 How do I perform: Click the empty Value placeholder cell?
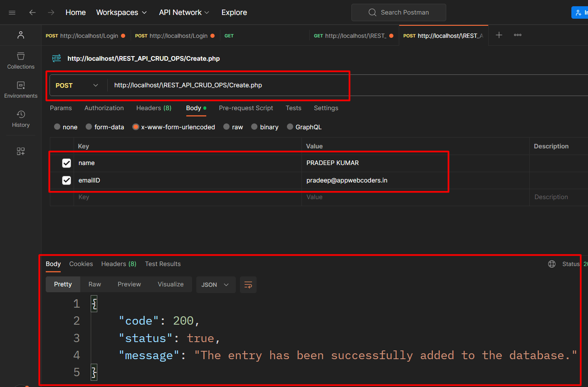(415, 197)
